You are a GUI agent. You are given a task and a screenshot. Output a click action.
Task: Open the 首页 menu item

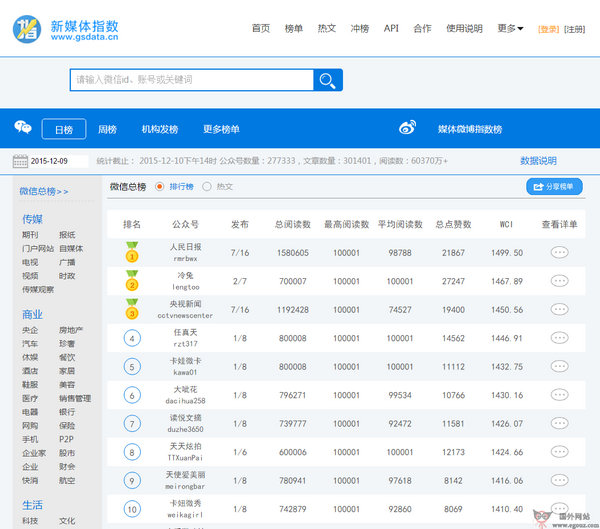point(261,28)
